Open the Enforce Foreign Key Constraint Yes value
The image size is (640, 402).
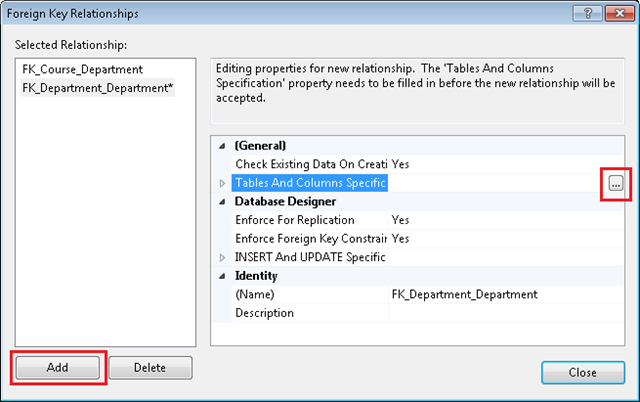coord(500,239)
